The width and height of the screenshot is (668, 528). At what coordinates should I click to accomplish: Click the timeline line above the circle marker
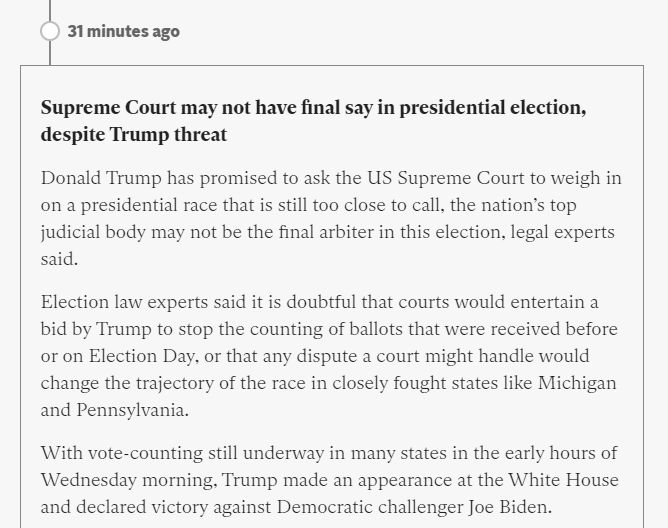[x=50, y=8]
